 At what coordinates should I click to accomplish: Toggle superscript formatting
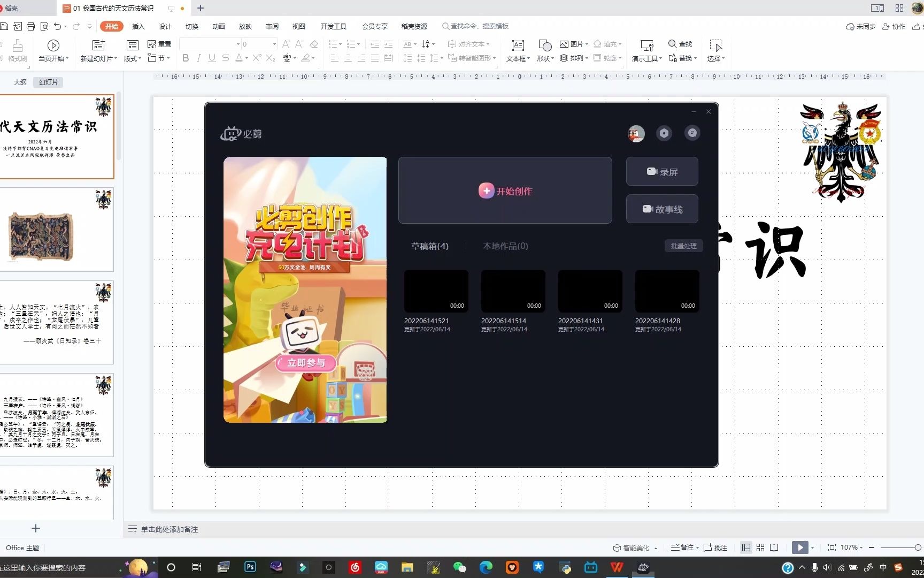pyautogui.click(x=257, y=58)
